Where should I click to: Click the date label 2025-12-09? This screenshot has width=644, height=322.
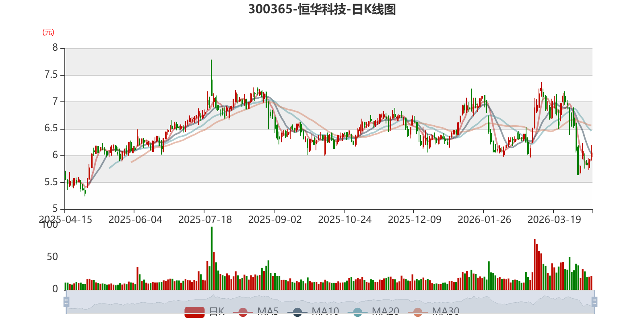pyautogui.click(x=415, y=220)
